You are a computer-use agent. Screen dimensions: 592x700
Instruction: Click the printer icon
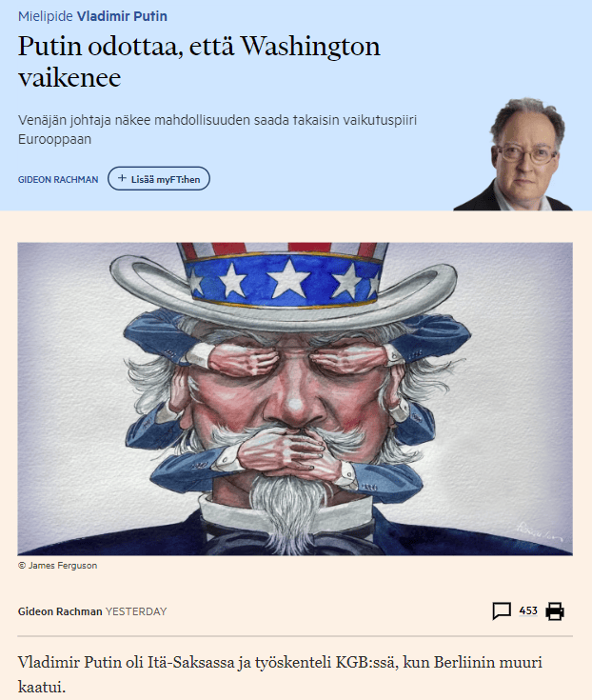555,611
